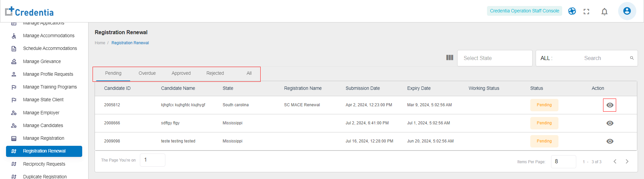Open the Select State dropdown
The image size is (644, 179).
point(494,58)
